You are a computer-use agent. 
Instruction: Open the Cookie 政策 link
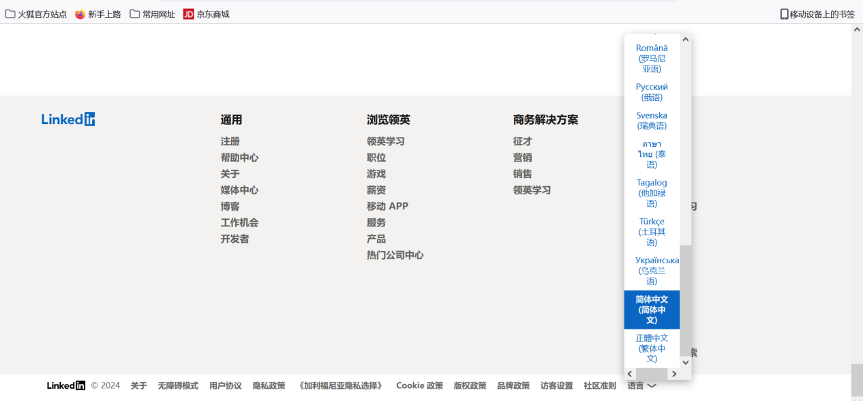coord(419,385)
